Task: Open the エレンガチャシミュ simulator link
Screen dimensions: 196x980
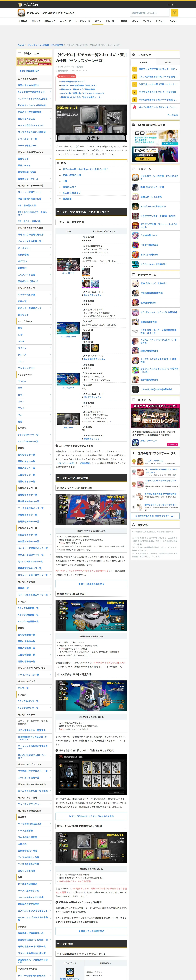Action: tap(92, 295)
